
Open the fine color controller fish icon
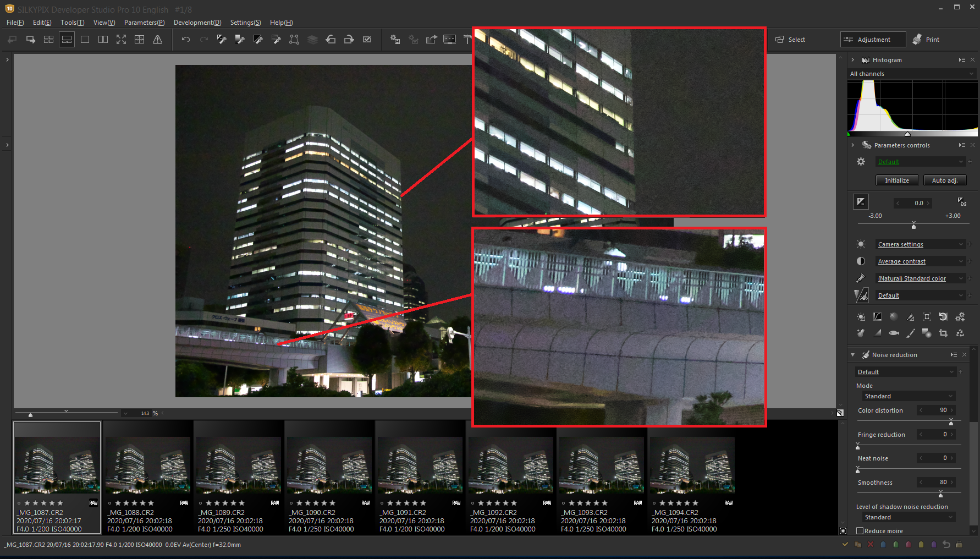click(x=894, y=333)
